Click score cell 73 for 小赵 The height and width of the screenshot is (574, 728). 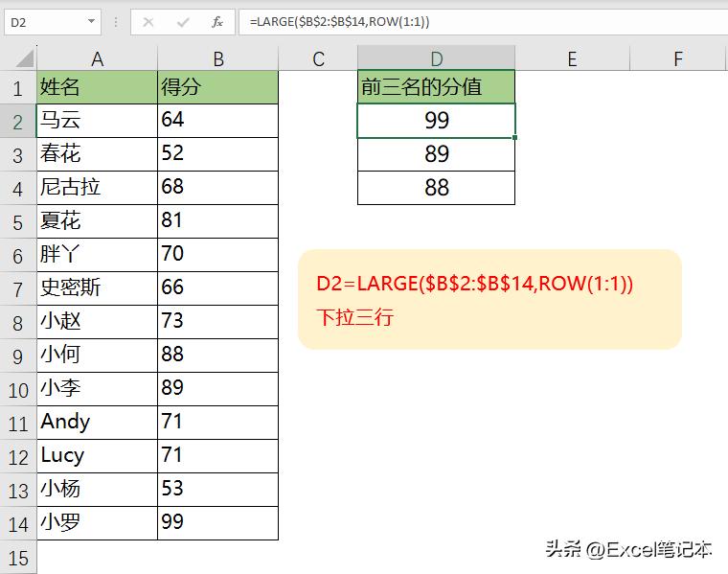coord(217,321)
